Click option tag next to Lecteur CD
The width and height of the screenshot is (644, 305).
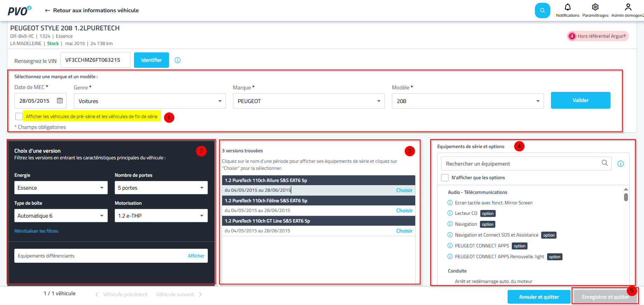(x=488, y=213)
